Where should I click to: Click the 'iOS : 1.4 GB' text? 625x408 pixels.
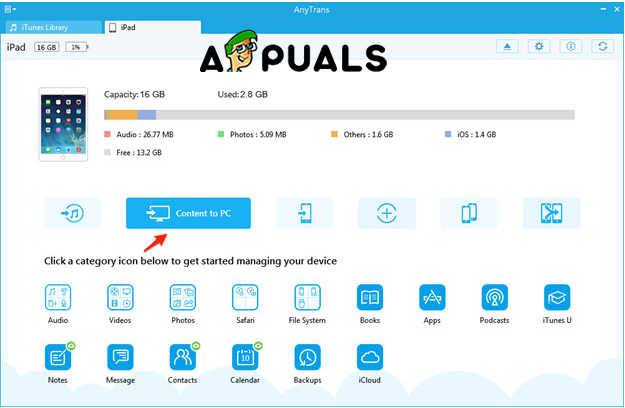point(477,135)
